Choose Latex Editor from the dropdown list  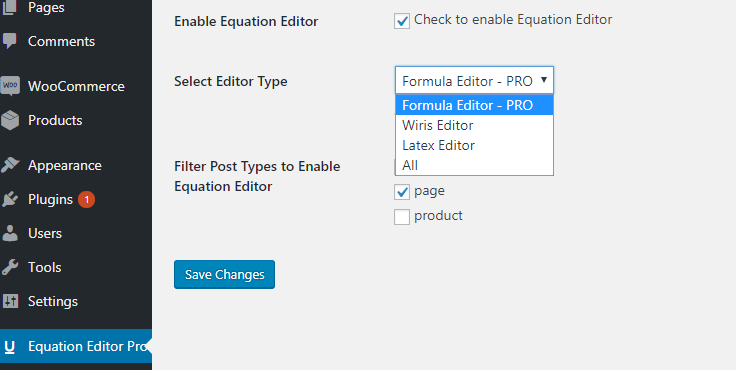click(475, 146)
